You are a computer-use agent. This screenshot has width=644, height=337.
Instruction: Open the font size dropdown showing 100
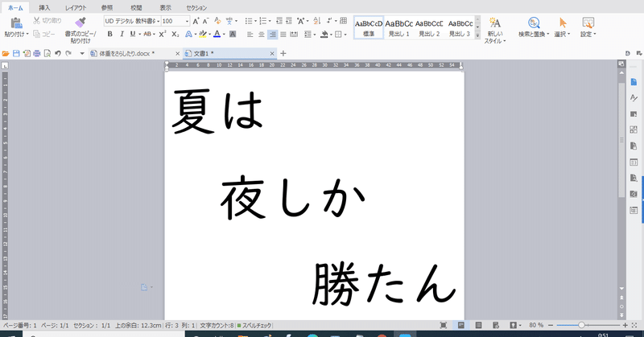click(188, 21)
